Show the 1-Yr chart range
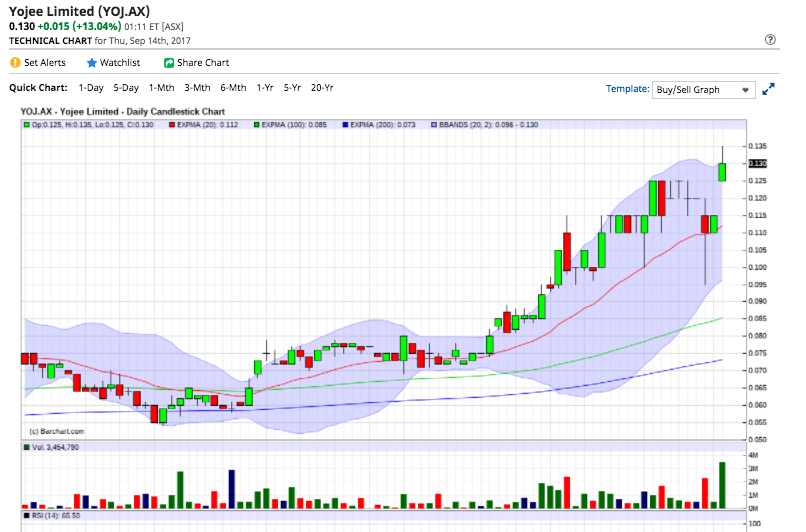This screenshot has height=532, width=806. pyautogui.click(x=265, y=88)
